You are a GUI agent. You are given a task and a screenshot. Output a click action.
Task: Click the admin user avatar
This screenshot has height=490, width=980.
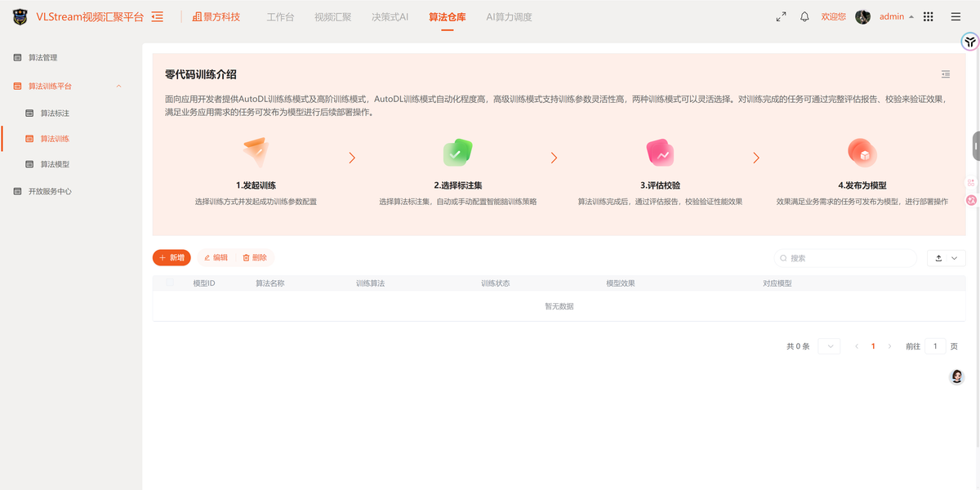point(862,16)
